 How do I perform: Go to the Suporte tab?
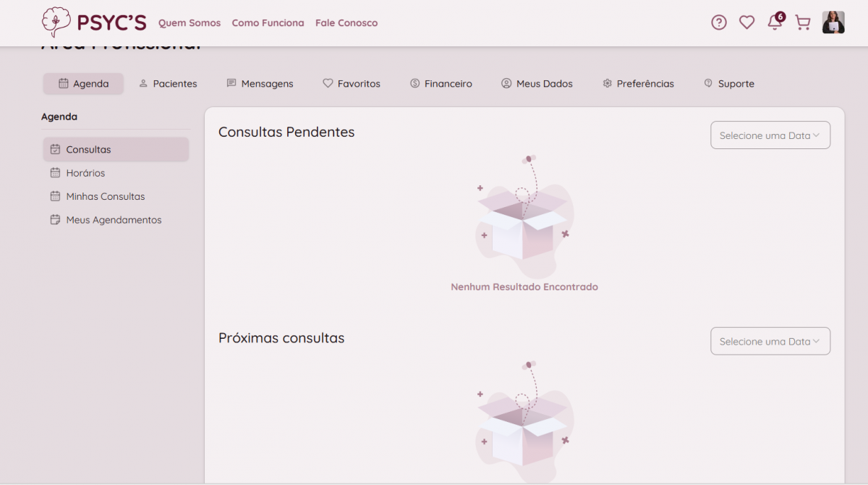(729, 84)
